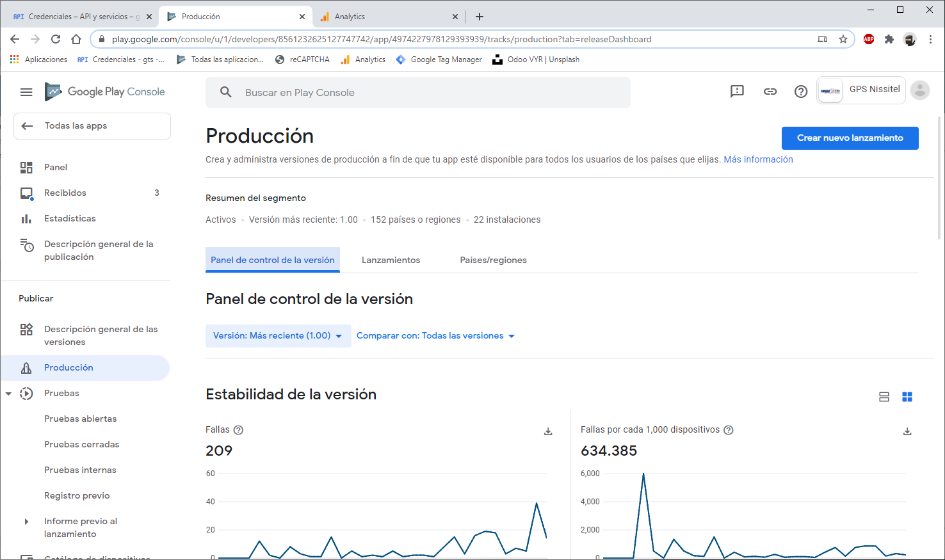Click the Buscar en Play Console search field

tap(423, 93)
